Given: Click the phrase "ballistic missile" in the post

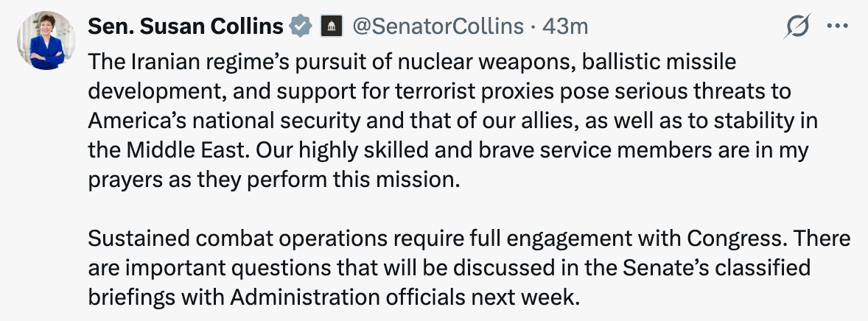Looking at the screenshot, I should [x=659, y=62].
